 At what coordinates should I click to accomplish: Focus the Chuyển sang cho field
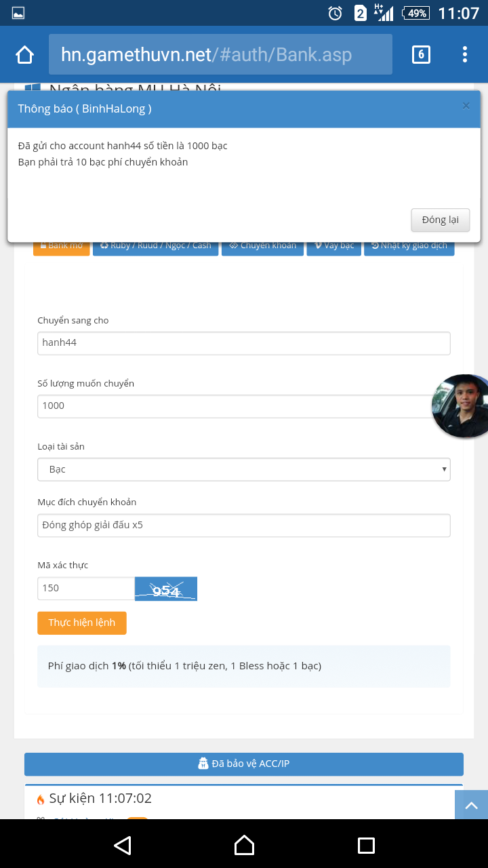pyautogui.click(x=244, y=343)
